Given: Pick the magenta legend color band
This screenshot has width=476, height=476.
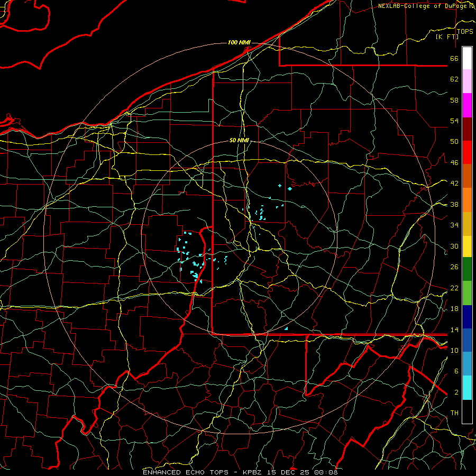Looking at the screenshot, I should coord(467,105).
